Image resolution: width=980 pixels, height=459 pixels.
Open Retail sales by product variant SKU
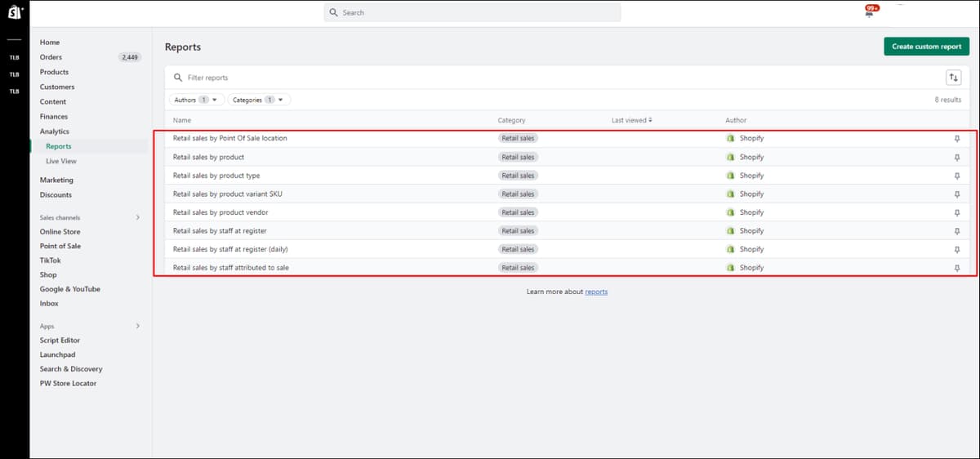click(228, 194)
